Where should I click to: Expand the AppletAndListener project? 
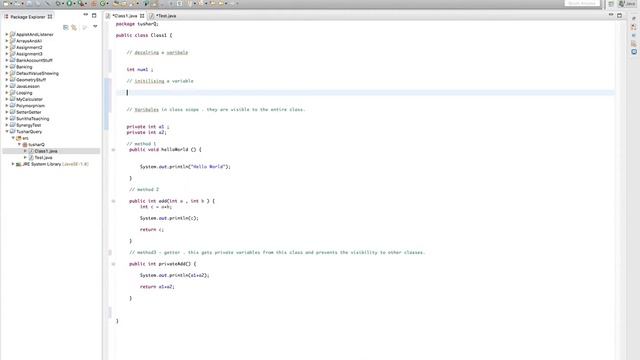(7, 35)
